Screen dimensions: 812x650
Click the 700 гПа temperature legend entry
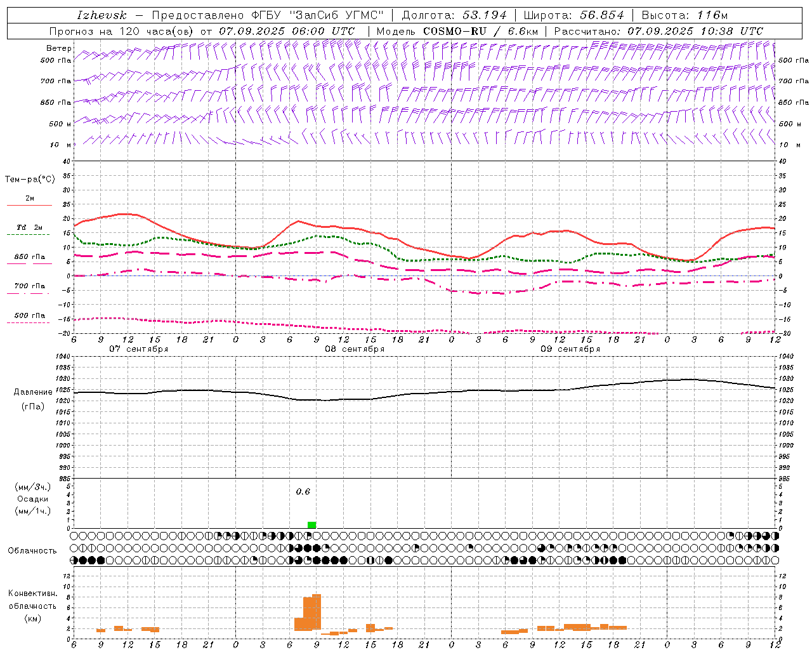click(30, 286)
